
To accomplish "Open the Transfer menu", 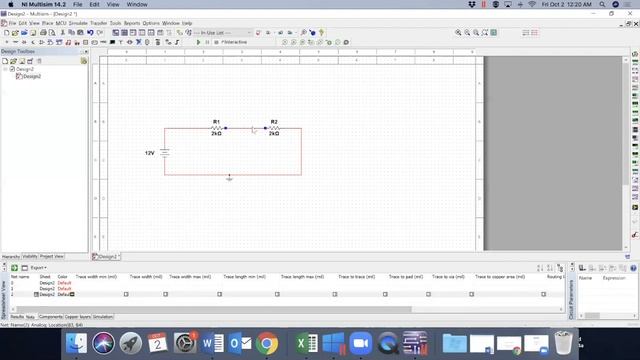I will pyautogui.click(x=98, y=23).
